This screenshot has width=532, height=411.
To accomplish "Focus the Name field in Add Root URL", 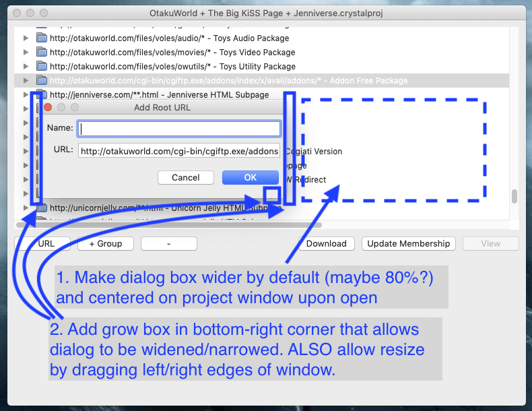I will (179, 129).
